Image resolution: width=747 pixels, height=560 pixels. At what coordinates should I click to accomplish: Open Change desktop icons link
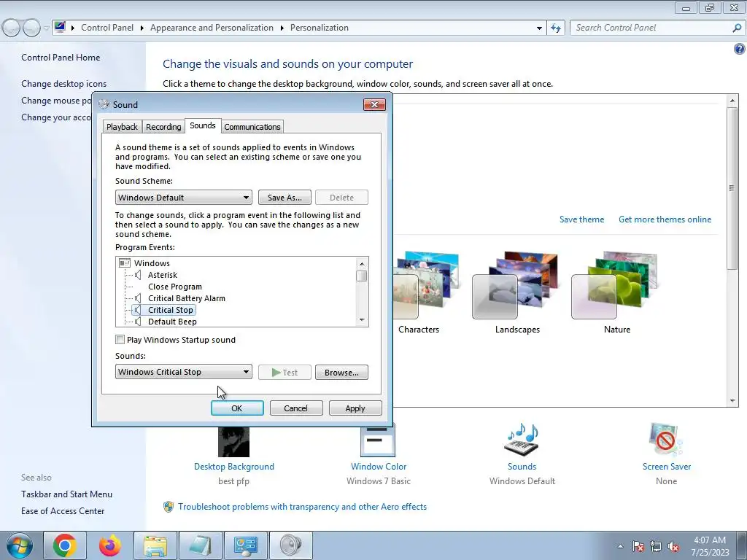[x=64, y=84]
